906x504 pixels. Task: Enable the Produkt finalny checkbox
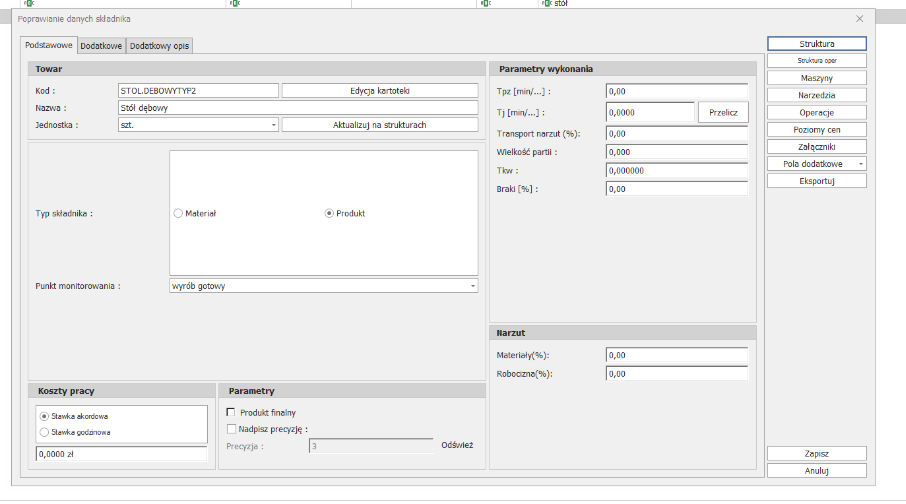(232, 412)
